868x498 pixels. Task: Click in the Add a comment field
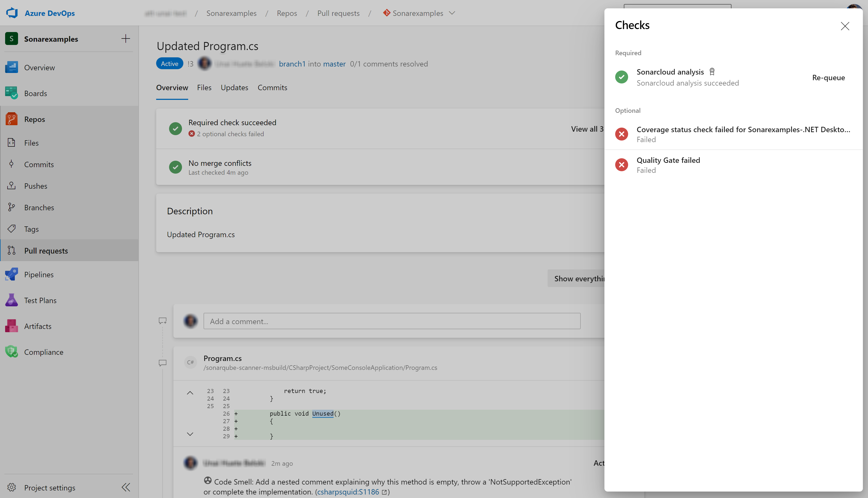pyautogui.click(x=392, y=321)
